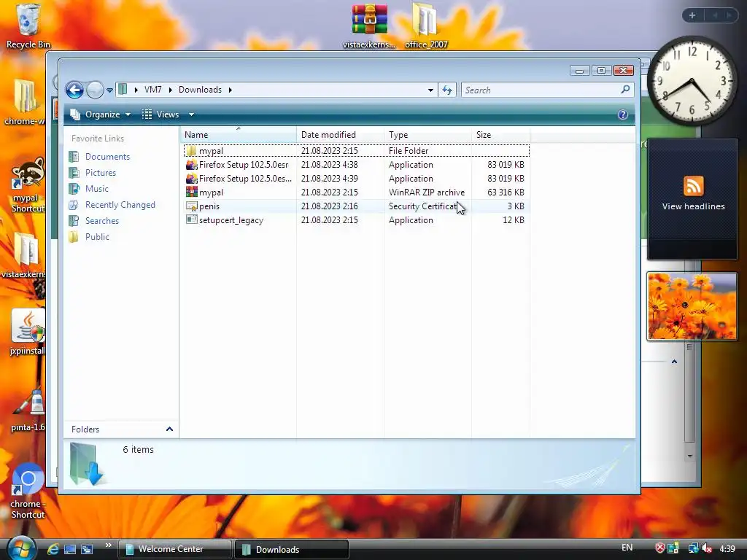Click the red security alert tray icon
Image resolution: width=747 pixels, height=560 pixels.
pos(659,548)
